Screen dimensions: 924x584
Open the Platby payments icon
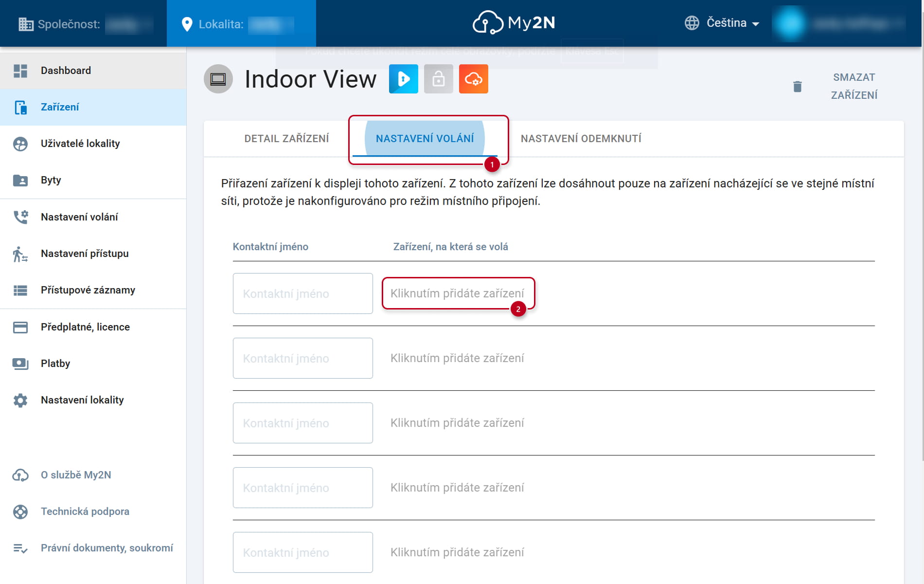point(20,364)
